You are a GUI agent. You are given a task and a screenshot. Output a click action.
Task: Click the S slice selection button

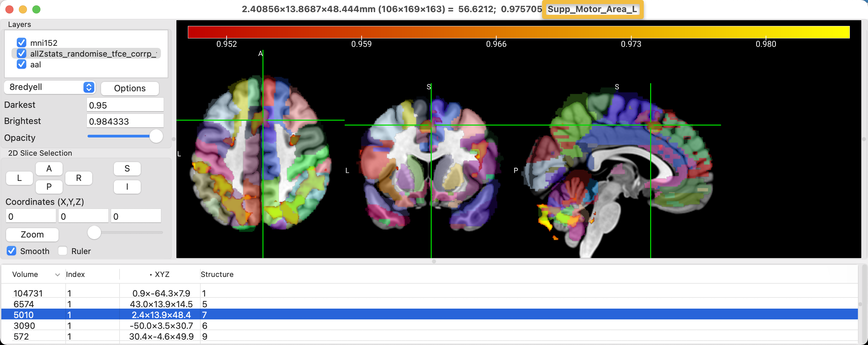tap(127, 168)
